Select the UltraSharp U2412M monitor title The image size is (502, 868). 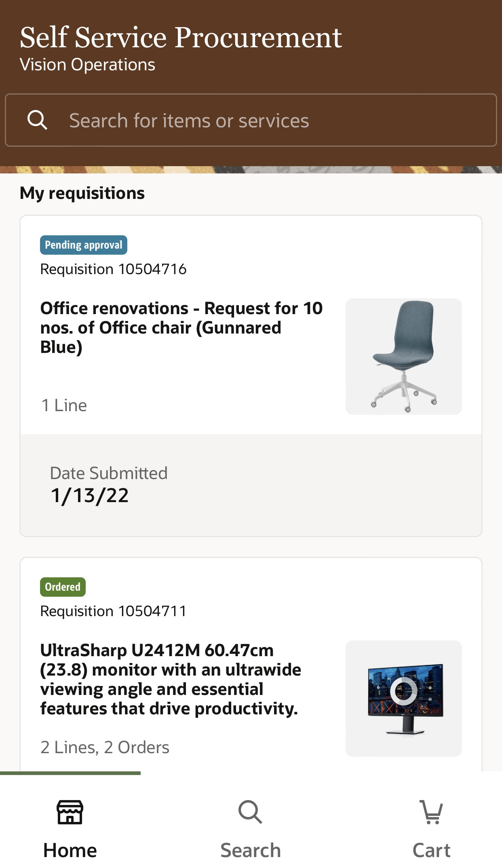click(170, 679)
